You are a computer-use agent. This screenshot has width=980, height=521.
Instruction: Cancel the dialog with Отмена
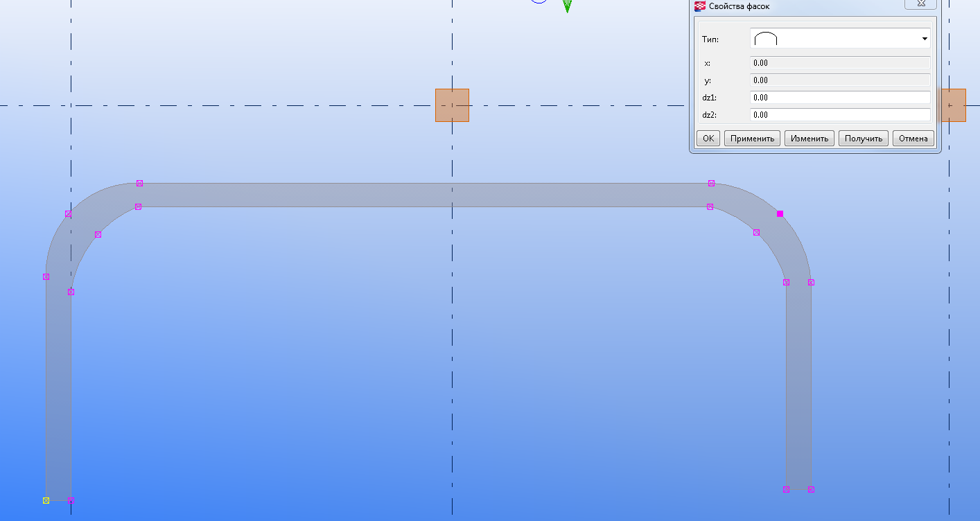pos(913,138)
